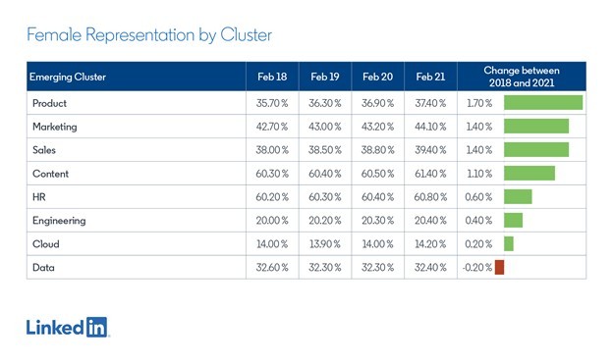The height and width of the screenshot is (364, 613).
Task: Select the Feb 18 column header
Action: (272, 77)
